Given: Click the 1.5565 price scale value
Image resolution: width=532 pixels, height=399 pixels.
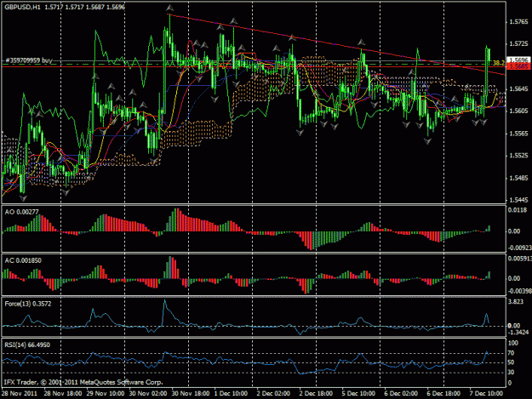Looking at the screenshot, I should (518, 134).
